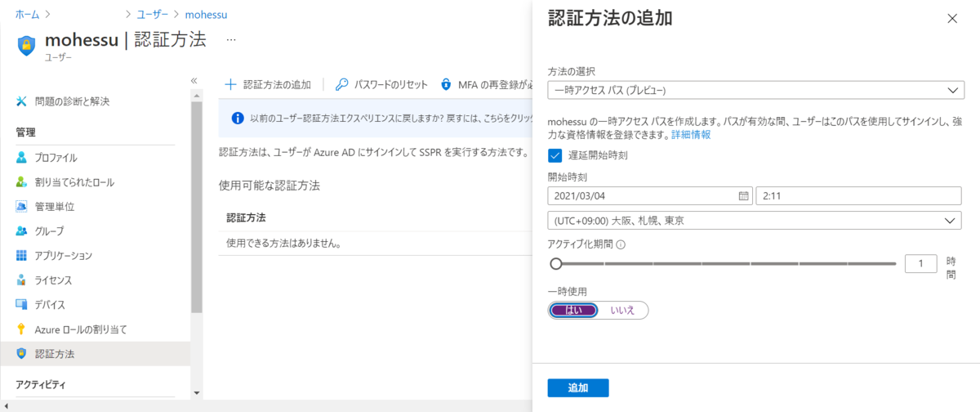Click the 認証方法 column header
980x412 pixels.
click(246, 218)
